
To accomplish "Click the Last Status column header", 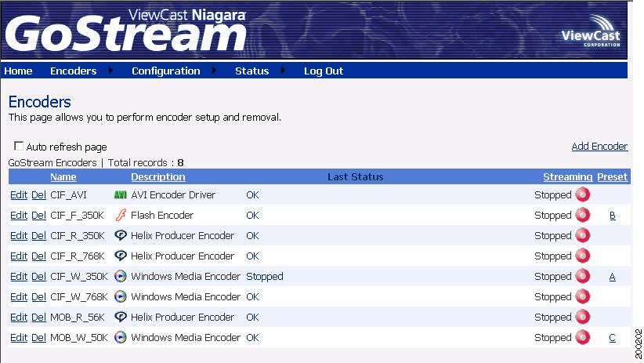I will (x=355, y=176).
